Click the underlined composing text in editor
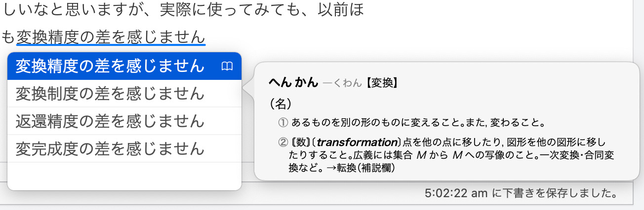This screenshot has height=210, width=644. pyautogui.click(x=111, y=36)
